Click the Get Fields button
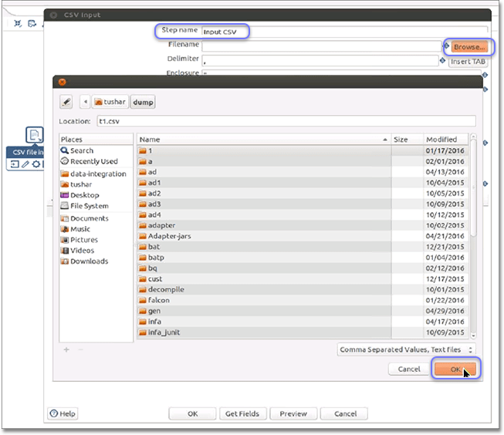This screenshot has width=504, height=435. pyautogui.click(x=244, y=413)
